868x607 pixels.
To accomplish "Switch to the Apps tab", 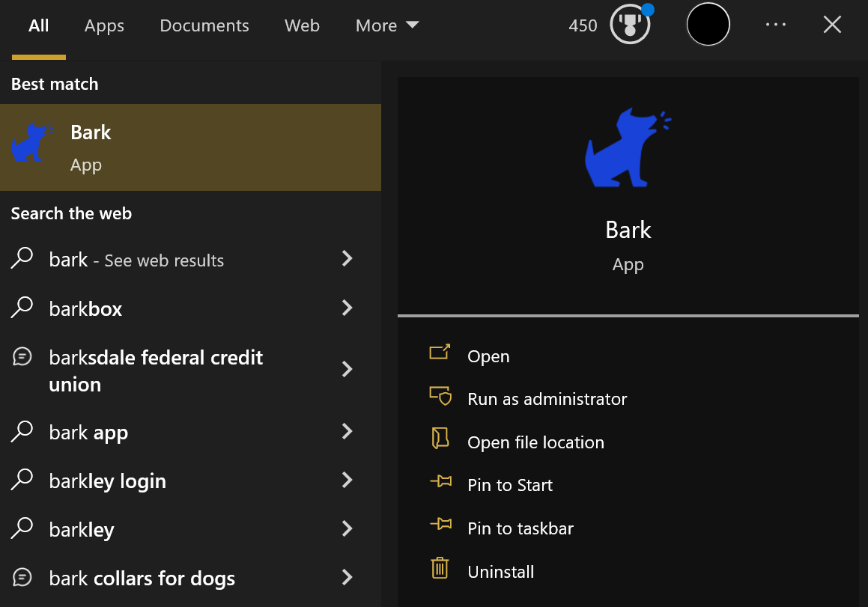I will tap(104, 25).
